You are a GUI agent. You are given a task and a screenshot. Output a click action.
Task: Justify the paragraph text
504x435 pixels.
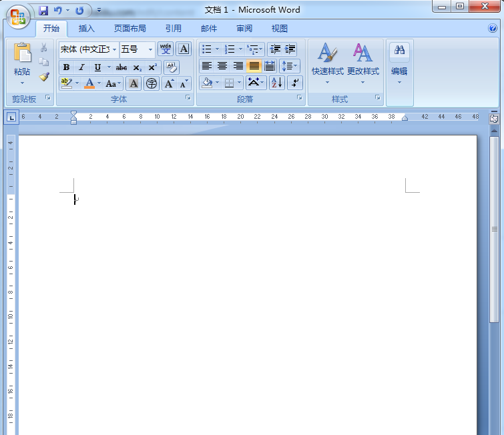pyautogui.click(x=254, y=66)
